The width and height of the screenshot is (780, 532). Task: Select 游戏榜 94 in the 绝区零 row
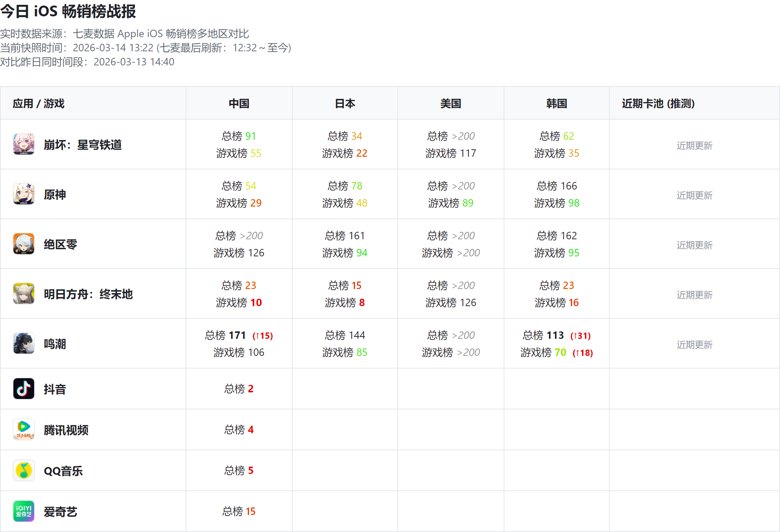pyautogui.click(x=345, y=253)
